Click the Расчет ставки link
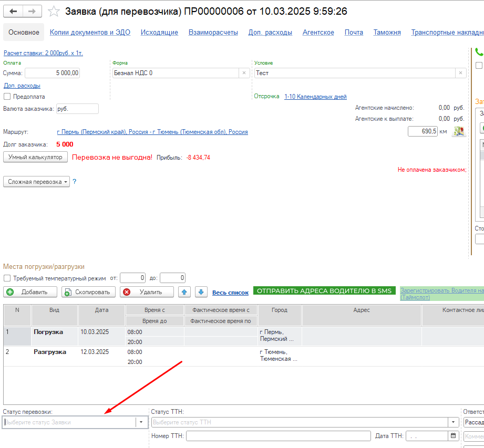The image size is (484, 448). (x=43, y=53)
